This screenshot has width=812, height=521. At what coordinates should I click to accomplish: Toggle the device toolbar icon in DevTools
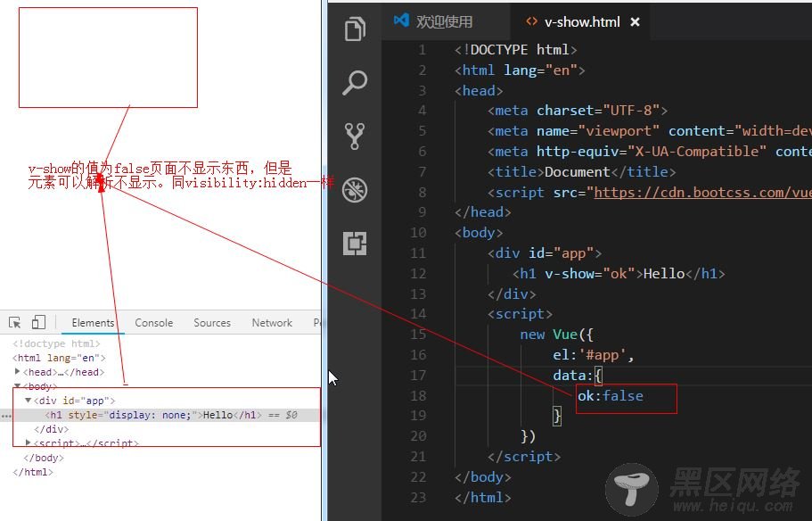38,322
